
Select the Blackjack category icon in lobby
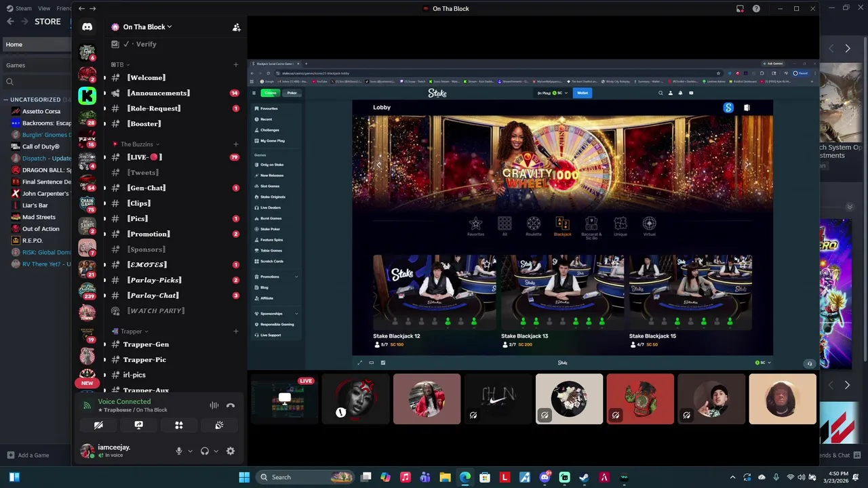click(x=562, y=226)
